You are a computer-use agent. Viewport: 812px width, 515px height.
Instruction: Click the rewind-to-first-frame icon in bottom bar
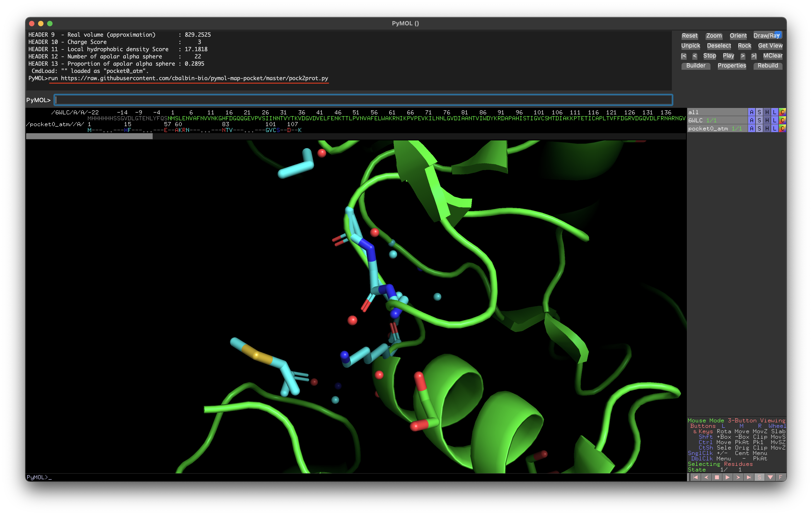695,477
